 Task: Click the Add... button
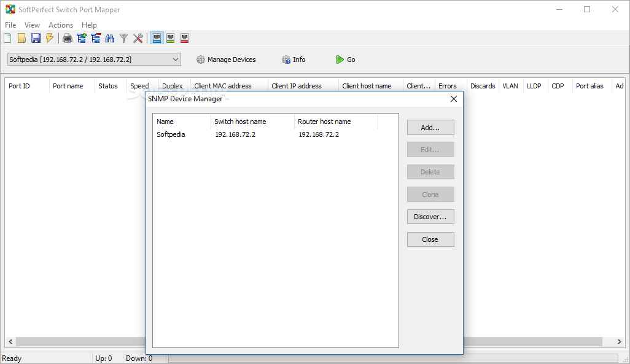[x=430, y=128]
